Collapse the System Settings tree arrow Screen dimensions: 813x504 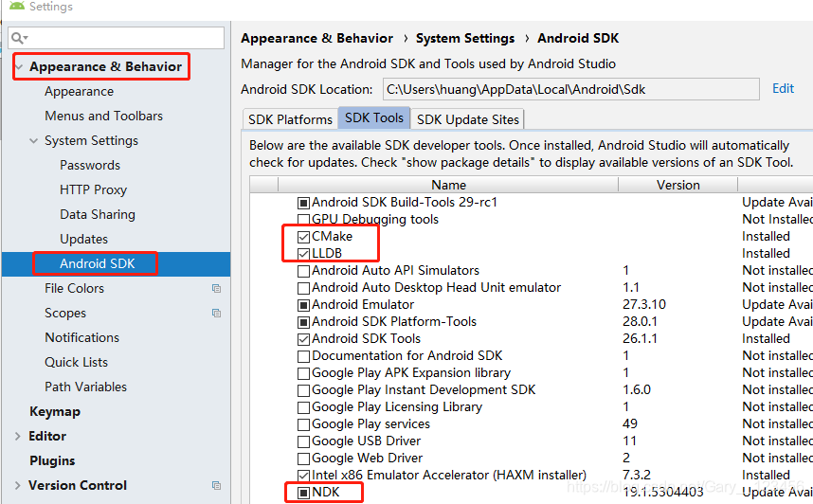[x=34, y=141]
